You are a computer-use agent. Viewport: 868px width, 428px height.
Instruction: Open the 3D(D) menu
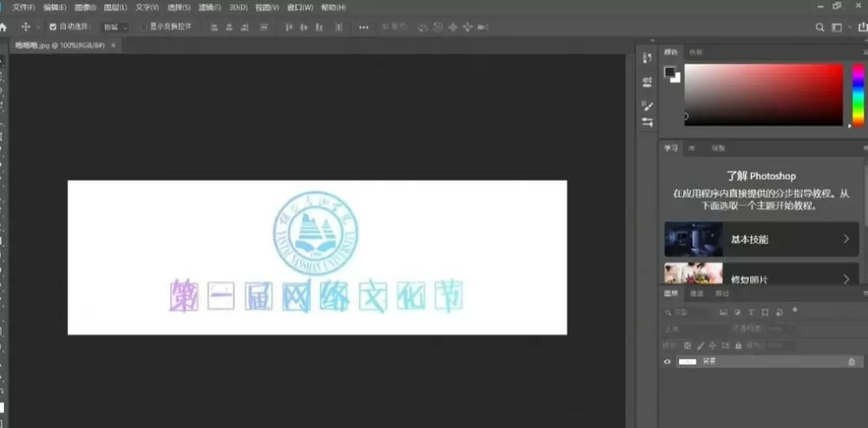click(239, 8)
